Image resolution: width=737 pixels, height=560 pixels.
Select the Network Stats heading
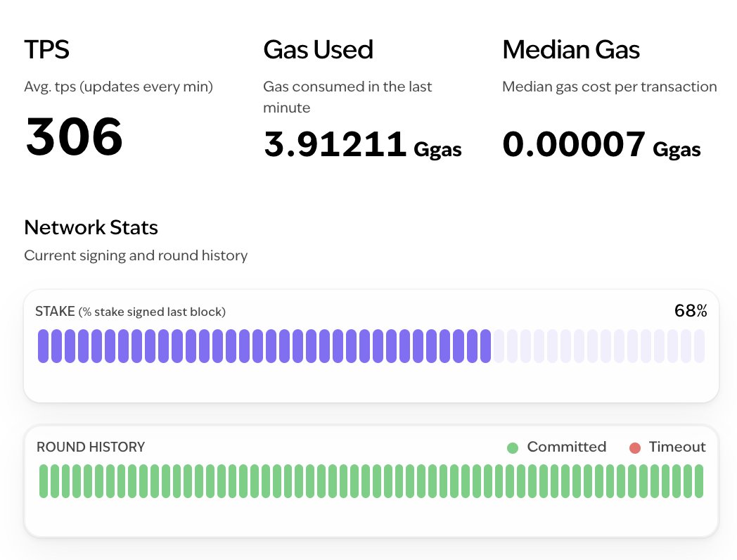click(91, 227)
